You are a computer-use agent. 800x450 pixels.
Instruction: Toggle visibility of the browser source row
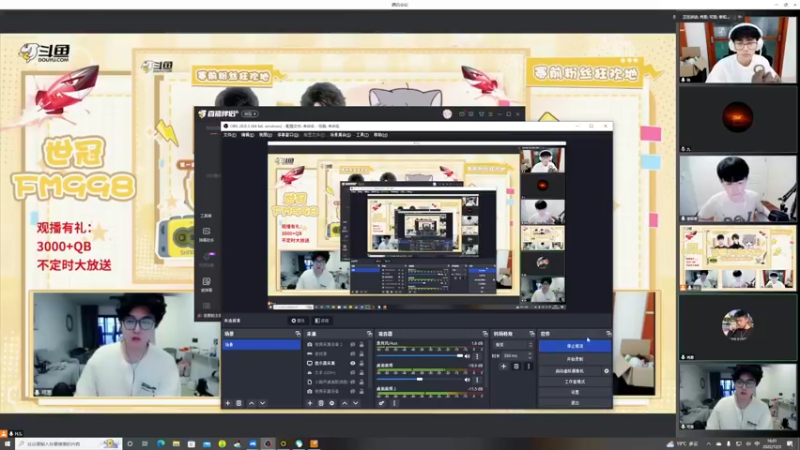click(353, 382)
